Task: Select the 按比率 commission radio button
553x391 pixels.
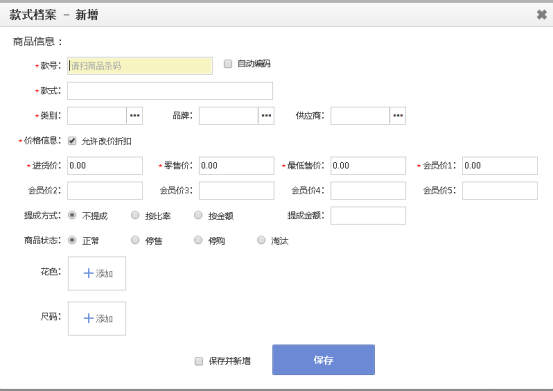Action: [135, 215]
